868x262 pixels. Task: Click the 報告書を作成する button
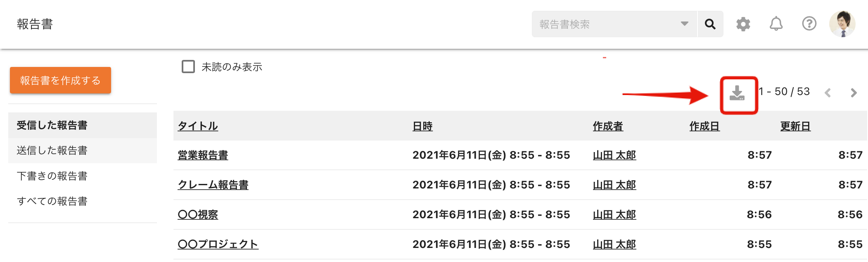coord(60,80)
